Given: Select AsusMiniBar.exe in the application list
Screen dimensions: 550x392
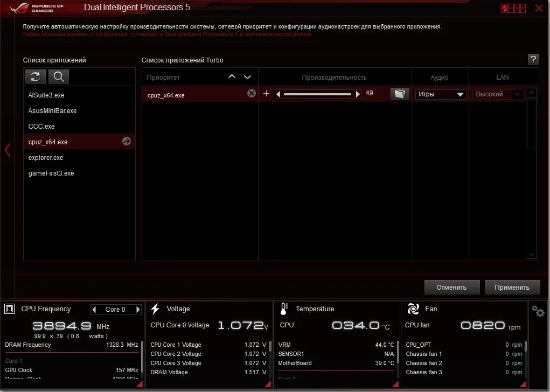Looking at the screenshot, I should tap(79, 111).
